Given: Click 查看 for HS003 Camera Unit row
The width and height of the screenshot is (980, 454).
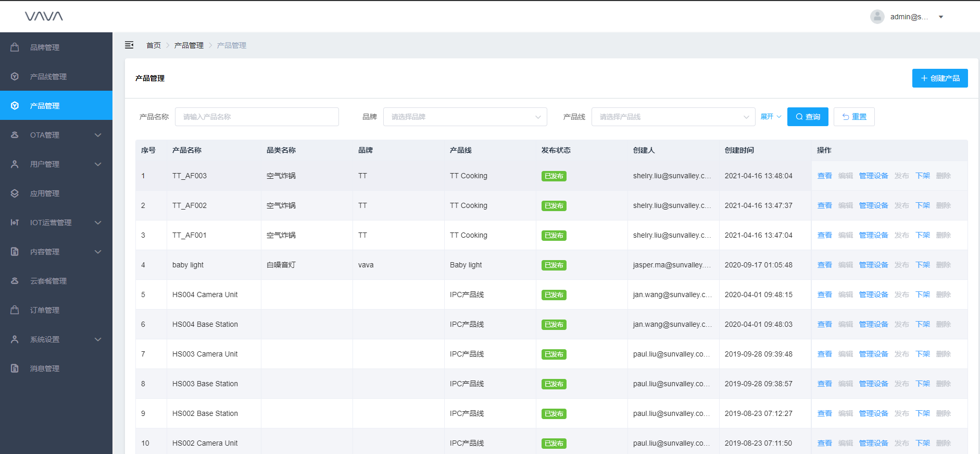Looking at the screenshot, I should [825, 354].
